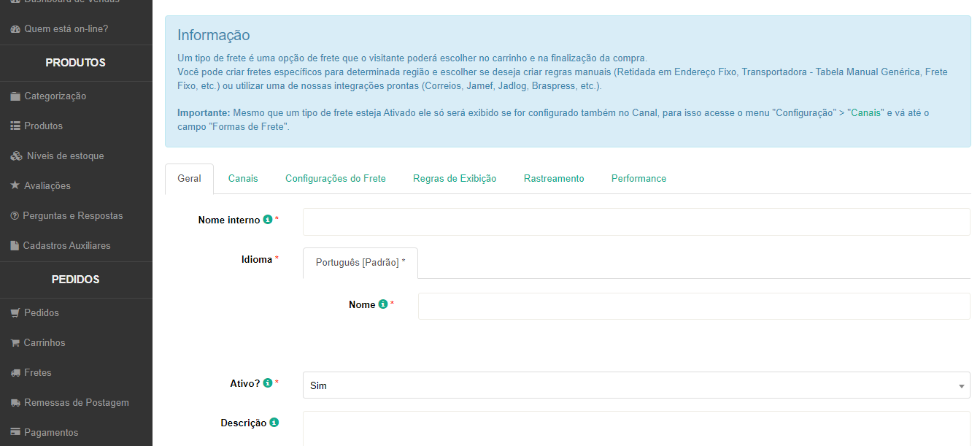The height and width of the screenshot is (446, 980).
Task: Switch to the Rastreamento tab
Action: pyautogui.click(x=554, y=179)
